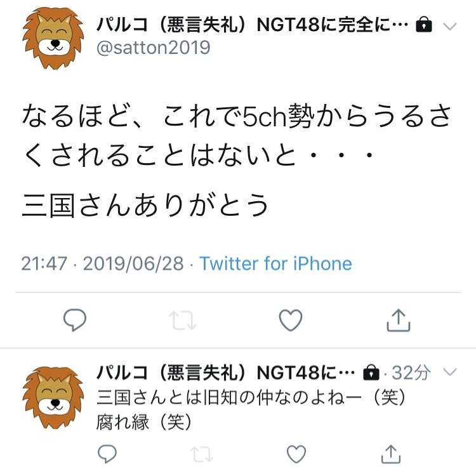Reply to the main tweet
This screenshot has height=476, width=476.
pos(75,320)
